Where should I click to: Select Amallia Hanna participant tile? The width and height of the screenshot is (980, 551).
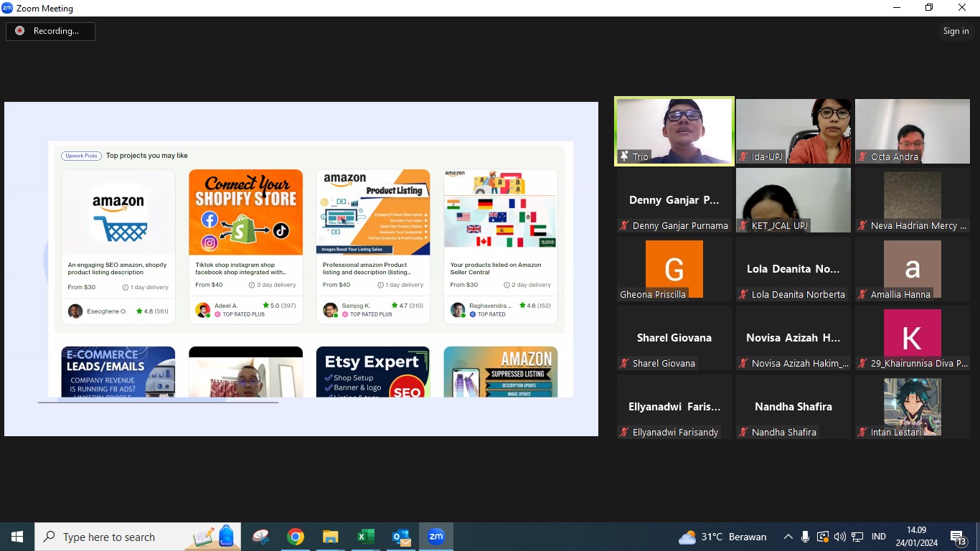tap(913, 269)
